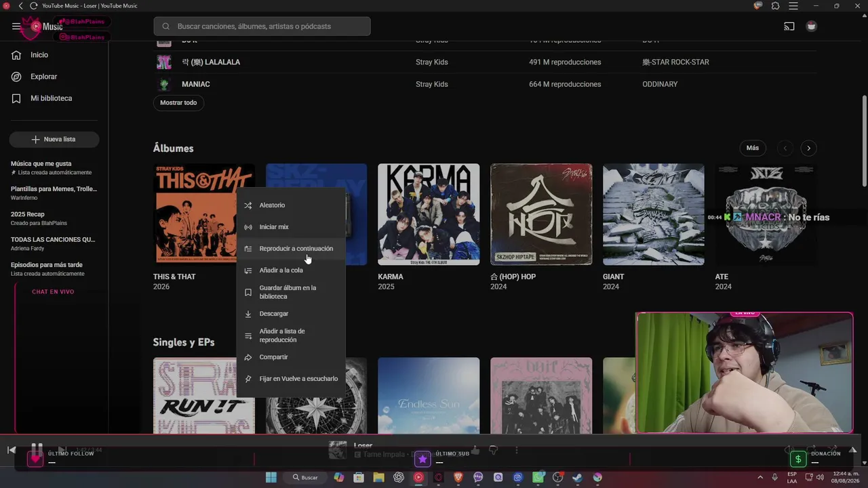Open the Brave browser taskbar icon
868x488 pixels.
click(458, 477)
